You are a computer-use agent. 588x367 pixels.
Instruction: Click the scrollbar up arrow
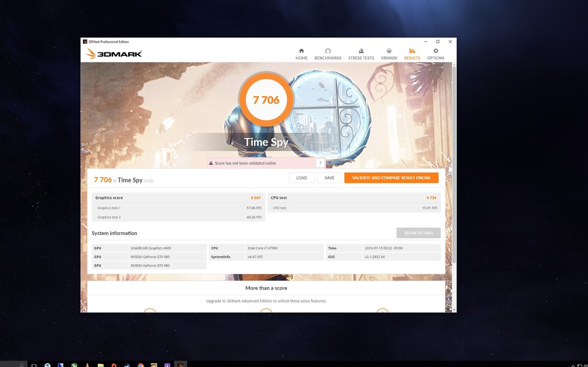coord(454,65)
